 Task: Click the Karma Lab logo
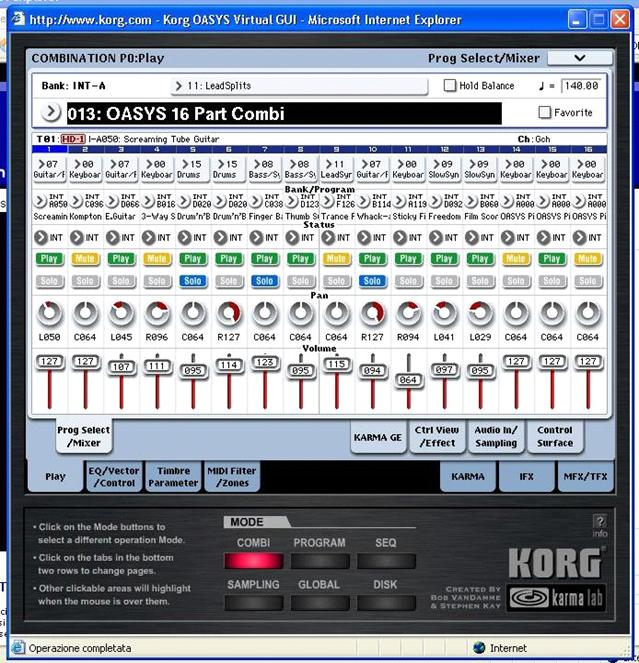[557, 597]
